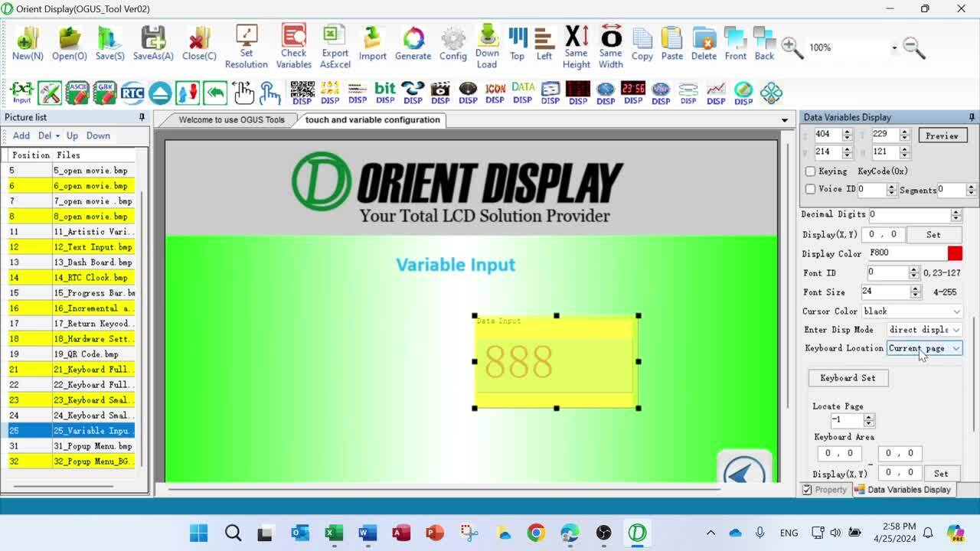Click the Keyboard Set button
Image resolution: width=980 pixels, height=551 pixels.
(x=848, y=378)
